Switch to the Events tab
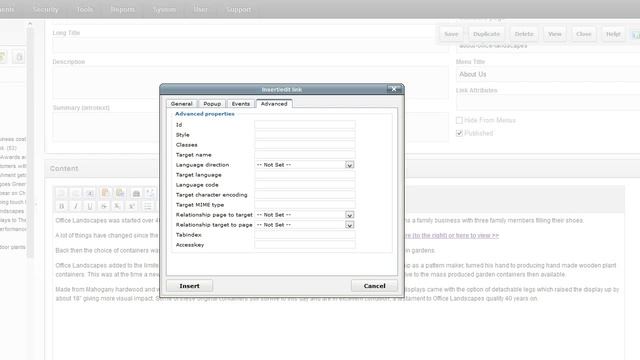 tap(241, 104)
